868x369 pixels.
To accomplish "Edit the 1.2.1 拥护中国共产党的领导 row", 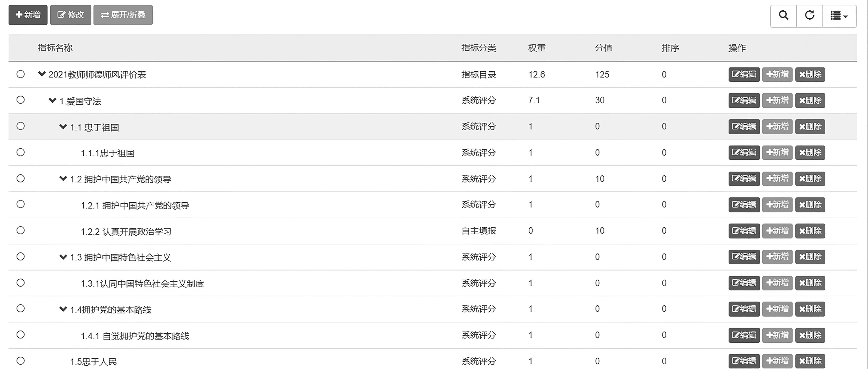I will point(744,205).
